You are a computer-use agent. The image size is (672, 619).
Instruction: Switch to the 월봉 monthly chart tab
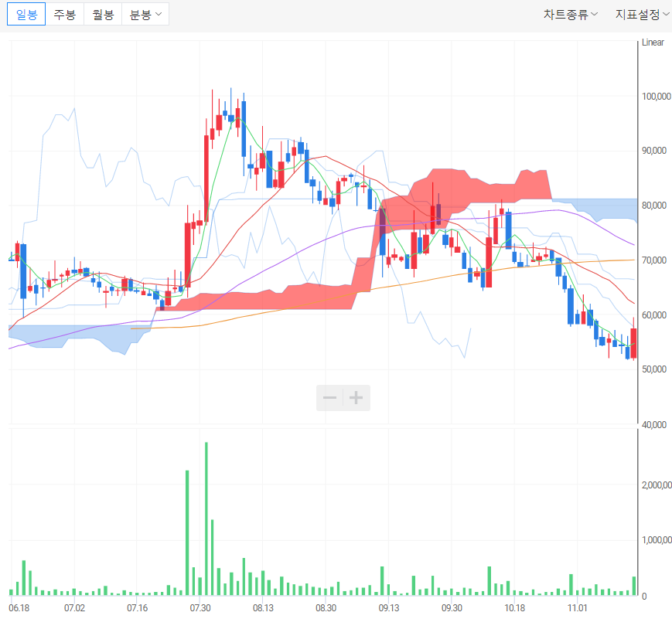pyautogui.click(x=103, y=14)
